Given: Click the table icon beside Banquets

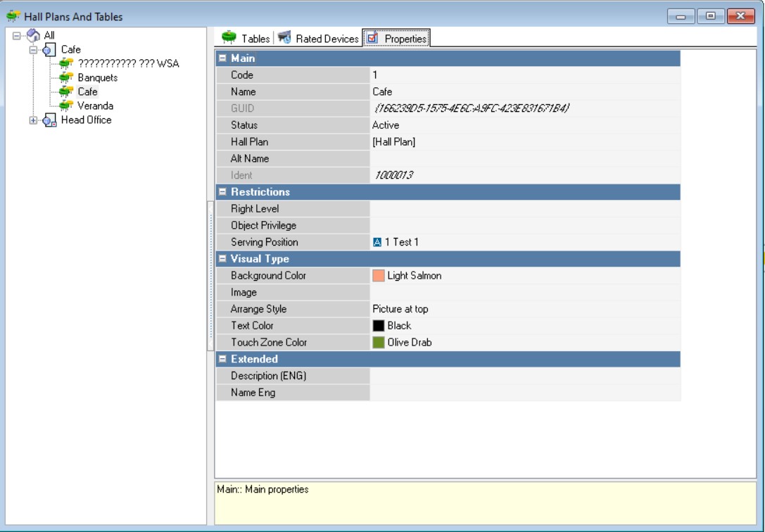Looking at the screenshot, I should (x=66, y=77).
